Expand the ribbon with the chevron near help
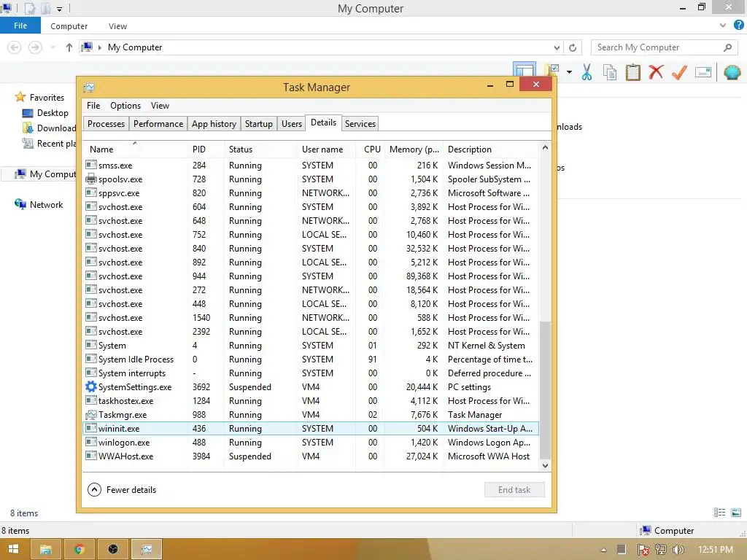The height and width of the screenshot is (560, 747). 722,26
